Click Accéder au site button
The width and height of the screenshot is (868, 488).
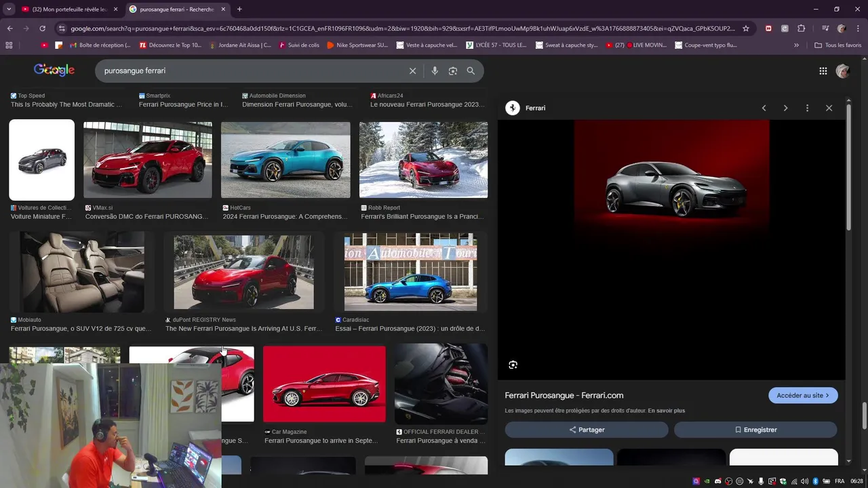[803, 395]
